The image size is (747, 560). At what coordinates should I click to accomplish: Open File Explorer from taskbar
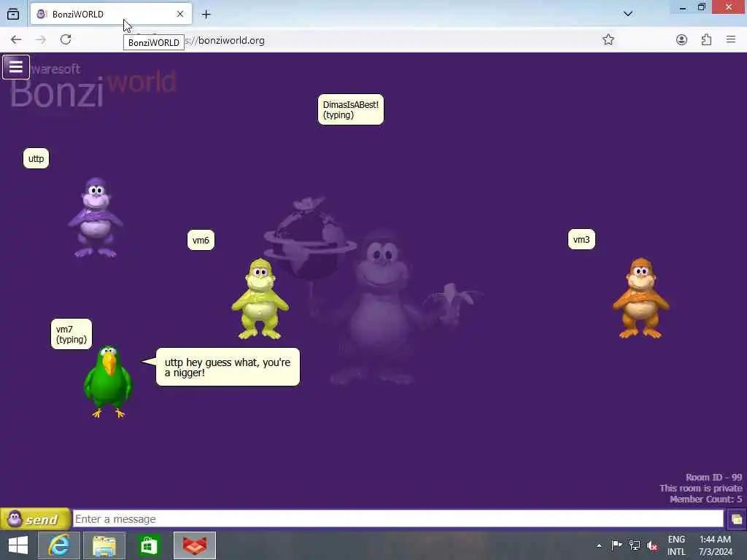tap(104, 545)
